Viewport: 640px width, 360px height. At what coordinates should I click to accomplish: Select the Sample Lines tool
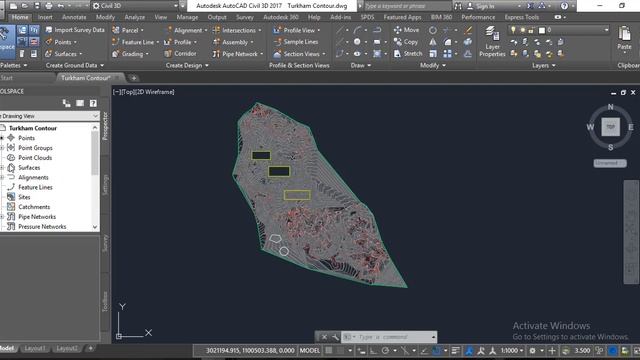(296, 42)
